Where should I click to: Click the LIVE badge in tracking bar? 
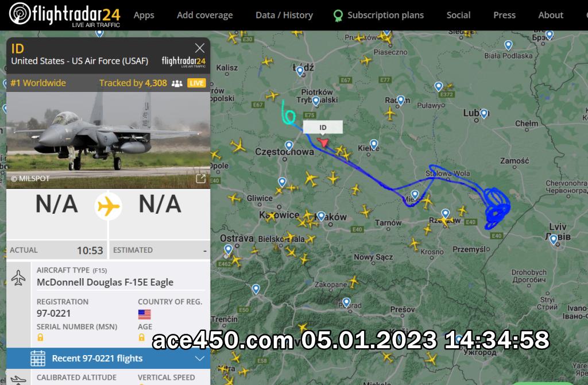click(196, 83)
